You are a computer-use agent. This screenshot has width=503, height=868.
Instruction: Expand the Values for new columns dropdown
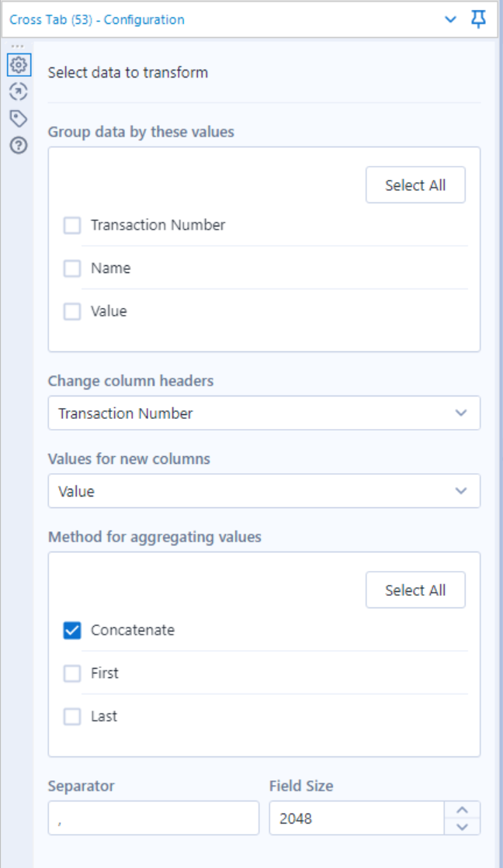tap(264, 491)
